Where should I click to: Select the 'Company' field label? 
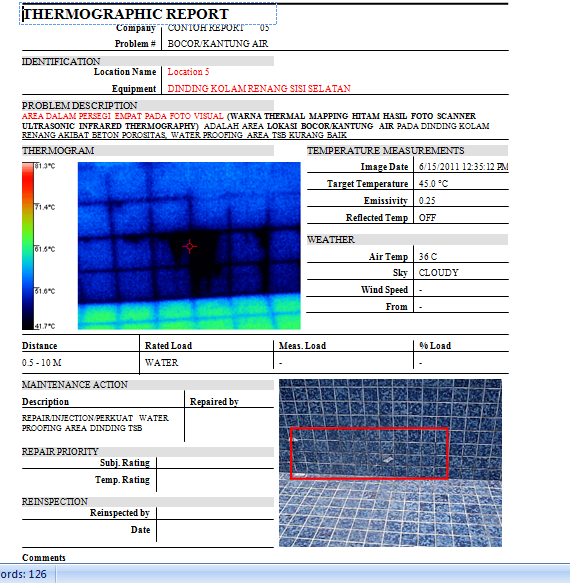[135, 28]
